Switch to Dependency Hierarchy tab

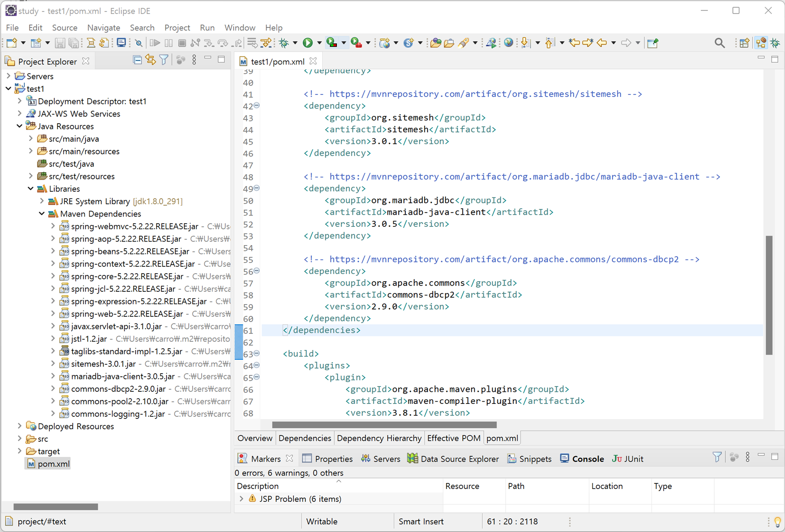tap(379, 438)
